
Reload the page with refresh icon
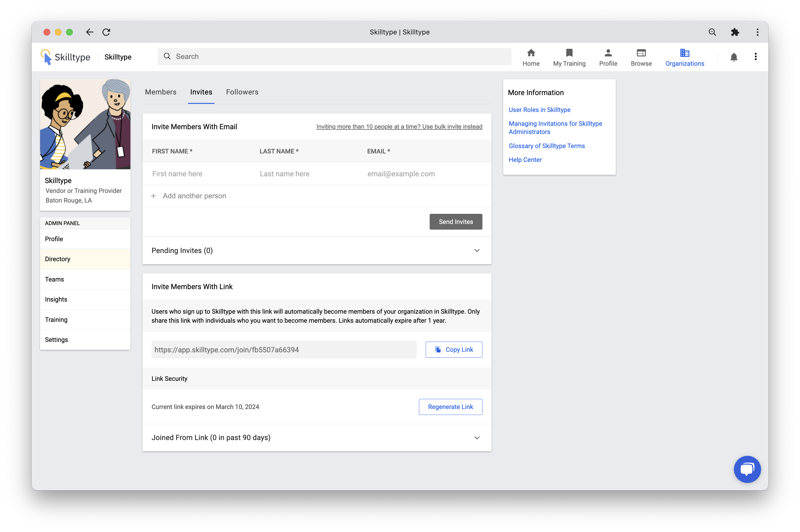coord(106,32)
